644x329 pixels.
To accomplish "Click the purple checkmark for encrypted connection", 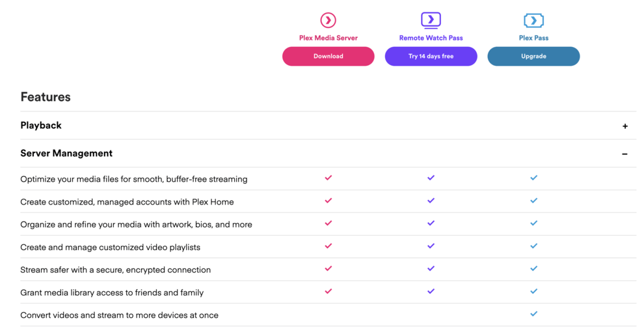I will pos(431,268).
